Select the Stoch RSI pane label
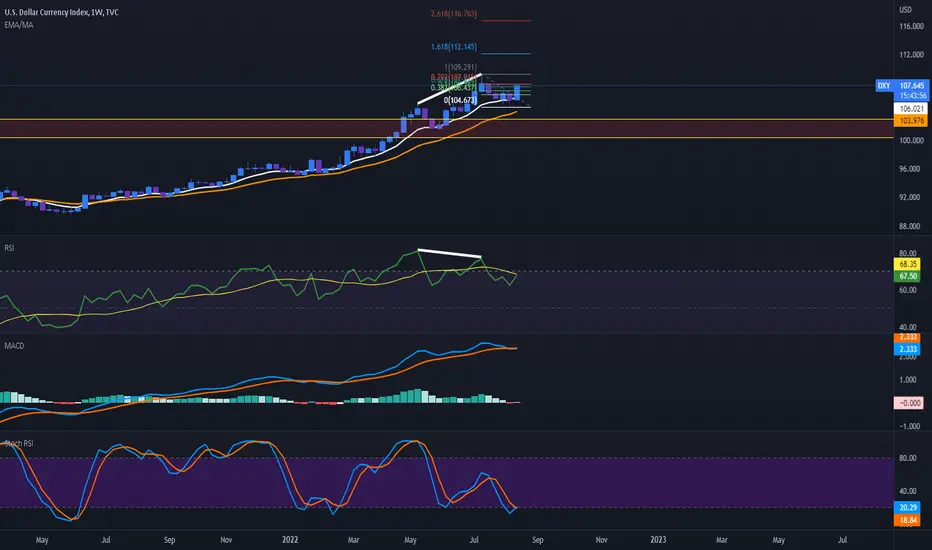The width and height of the screenshot is (932, 550). [x=19, y=444]
